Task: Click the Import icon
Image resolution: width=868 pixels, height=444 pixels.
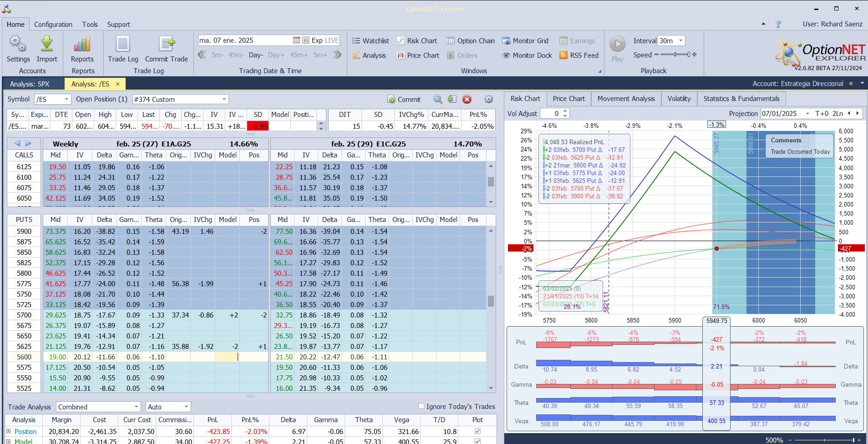Action: point(47,49)
